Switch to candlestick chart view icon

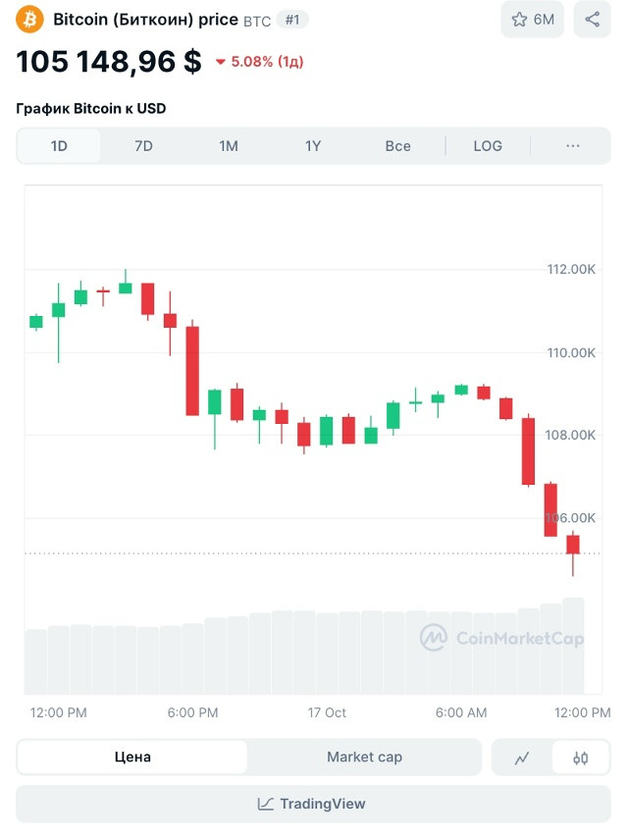point(580,758)
